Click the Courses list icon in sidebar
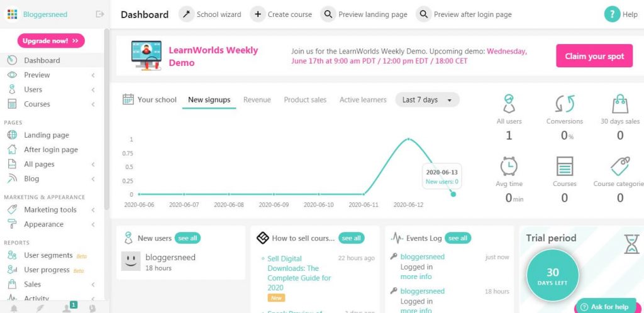Image resolution: width=644 pixels, height=313 pixels. pos(13,104)
